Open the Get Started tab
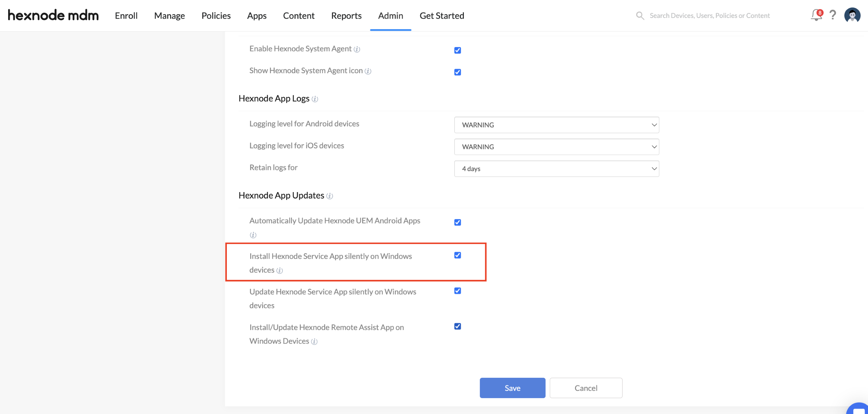The width and height of the screenshot is (868, 414). point(442,16)
